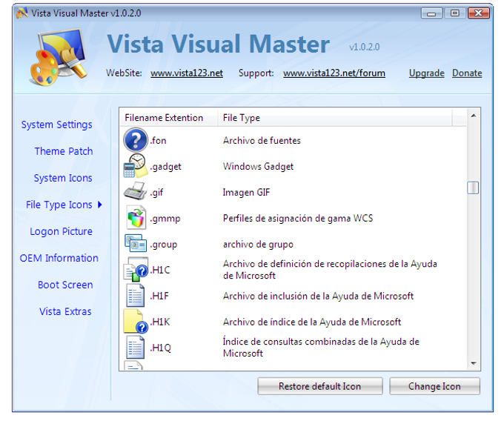Viewport: 504px width, 421px height.
Task: Select the 'Windows Gadget' file type
Action: pyautogui.click(x=258, y=167)
